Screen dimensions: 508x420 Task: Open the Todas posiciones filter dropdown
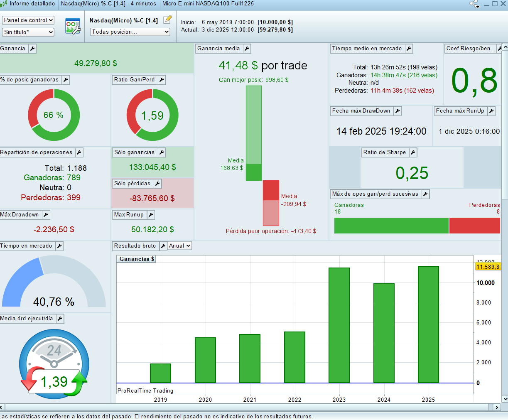(130, 32)
